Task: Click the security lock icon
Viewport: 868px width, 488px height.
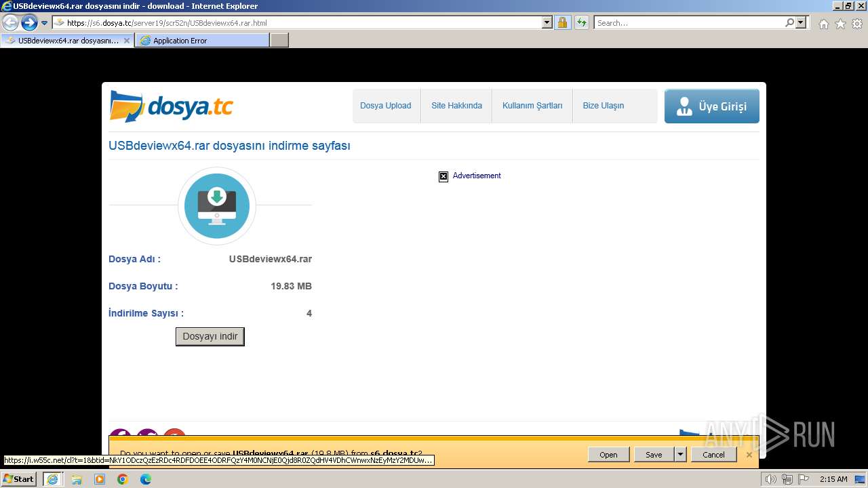Action: click(x=562, y=22)
